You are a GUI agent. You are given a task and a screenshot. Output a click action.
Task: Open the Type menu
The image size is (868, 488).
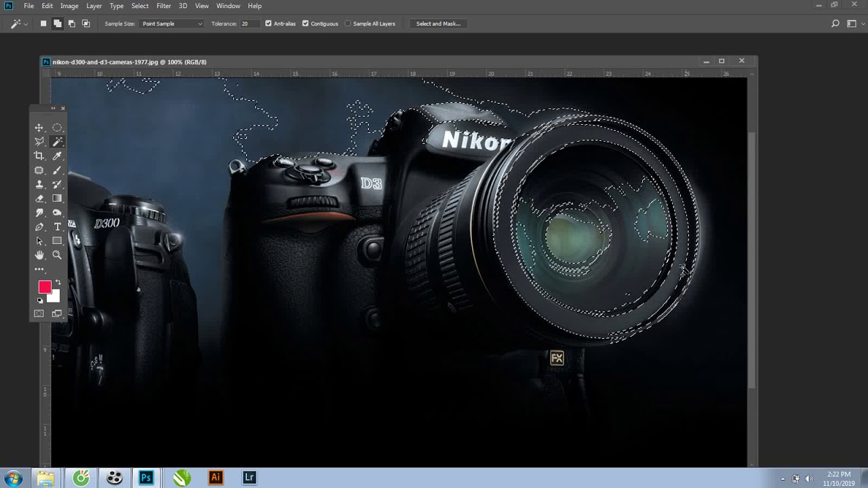(x=117, y=6)
